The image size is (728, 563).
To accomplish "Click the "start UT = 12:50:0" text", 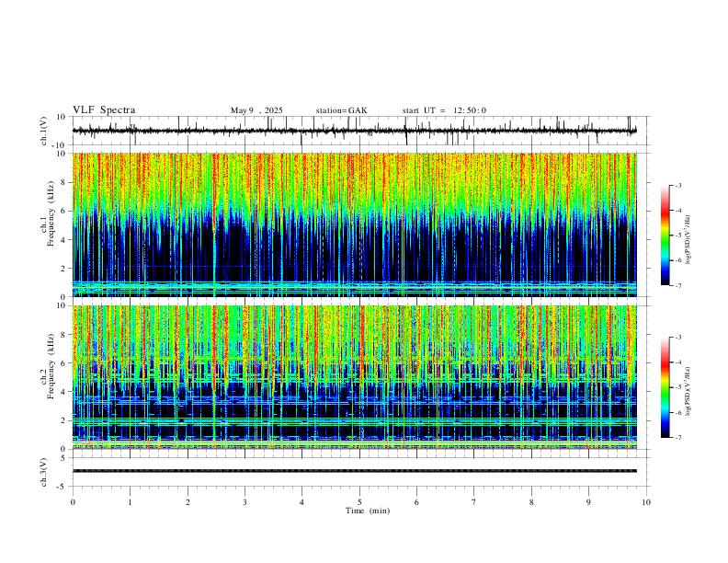I will click(x=444, y=110).
